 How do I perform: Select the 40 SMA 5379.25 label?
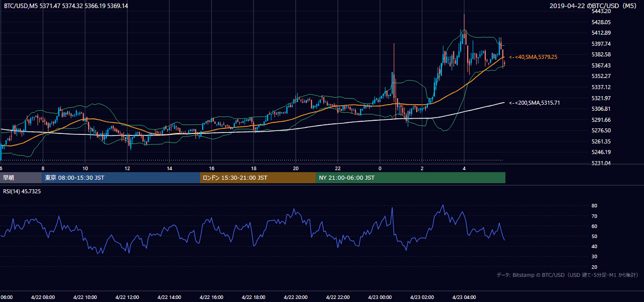[533, 57]
